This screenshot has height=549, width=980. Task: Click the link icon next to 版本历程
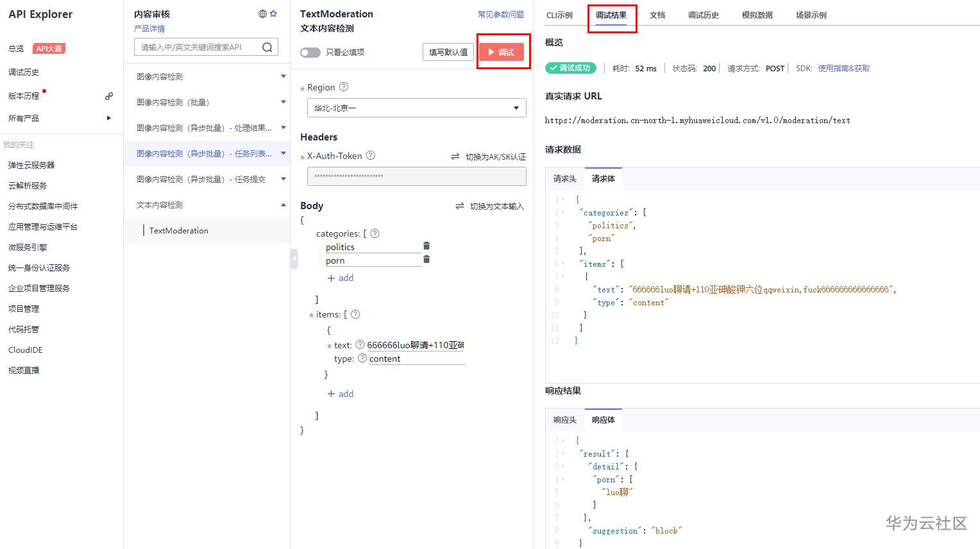pyautogui.click(x=109, y=96)
